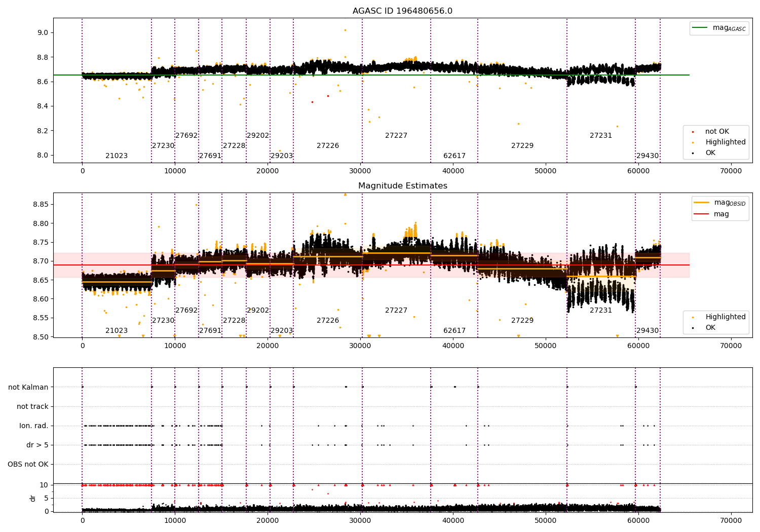Viewport: 760px width, 532px height.
Task: Click obsid label 27691 in top plot
Action: 210,156
